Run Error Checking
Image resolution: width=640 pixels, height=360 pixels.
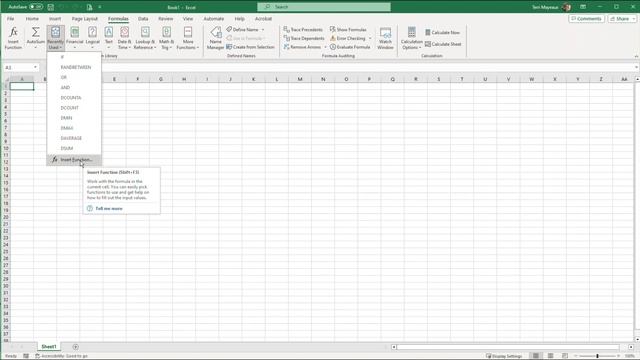(x=348, y=38)
